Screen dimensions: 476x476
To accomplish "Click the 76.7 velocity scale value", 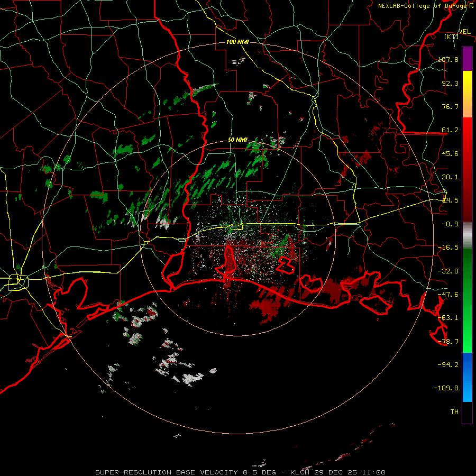I will [x=450, y=106].
